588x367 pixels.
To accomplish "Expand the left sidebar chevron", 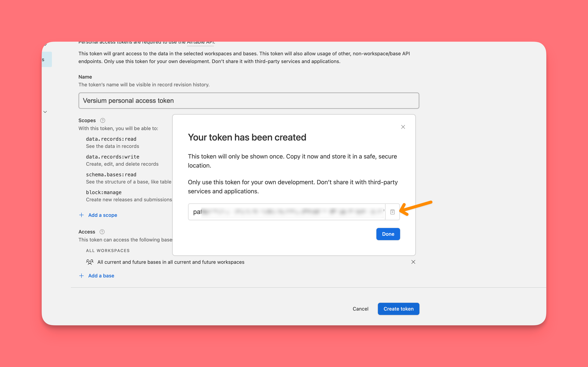I will (x=45, y=112).
